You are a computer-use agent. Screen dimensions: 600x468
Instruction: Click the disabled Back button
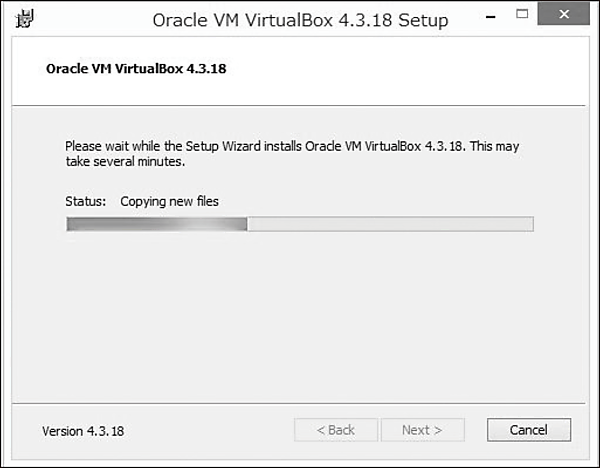point(335,430)
